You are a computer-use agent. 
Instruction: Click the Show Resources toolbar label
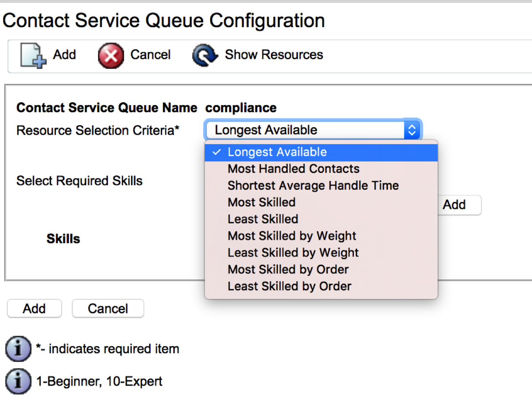click(274, 55)
